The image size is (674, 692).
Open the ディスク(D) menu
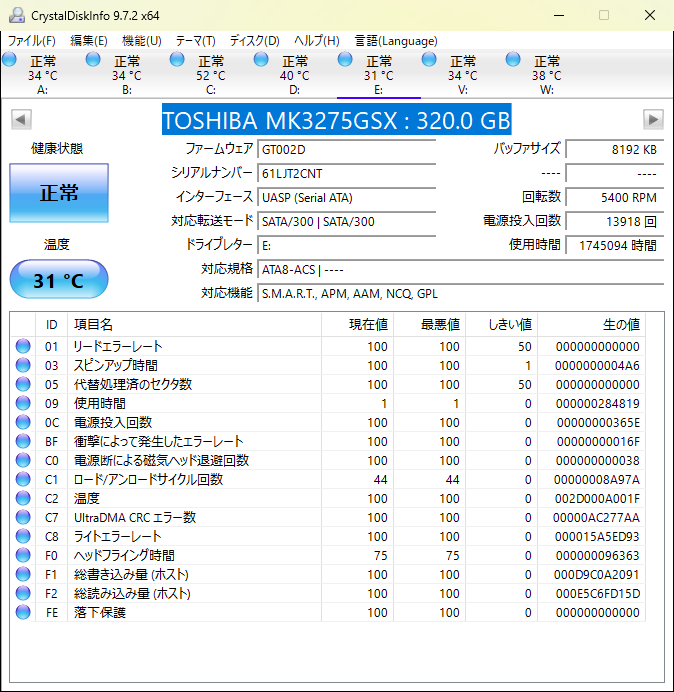click(254, 41)
